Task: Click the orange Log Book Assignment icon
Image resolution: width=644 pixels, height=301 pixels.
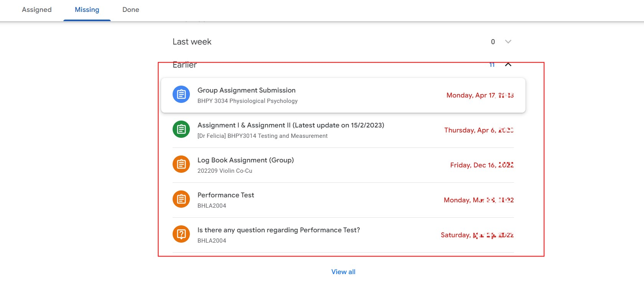Action: coord(181,164)
